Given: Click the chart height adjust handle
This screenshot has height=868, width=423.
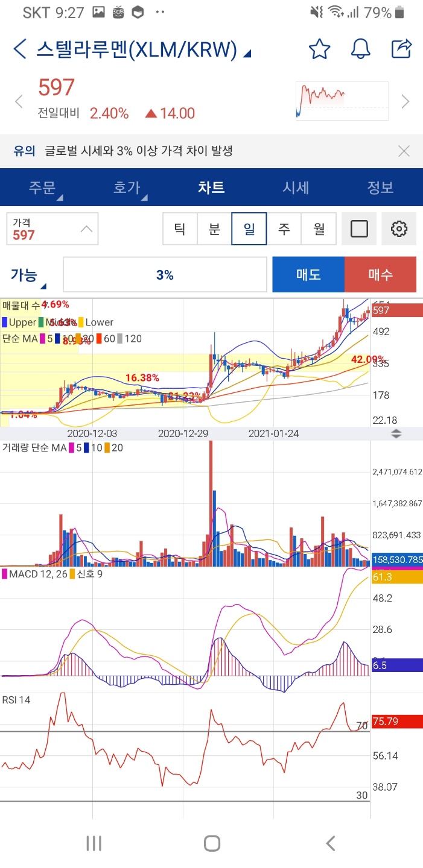Looking at the screenshot, I should pyautogui.click(x=396, y=433).
